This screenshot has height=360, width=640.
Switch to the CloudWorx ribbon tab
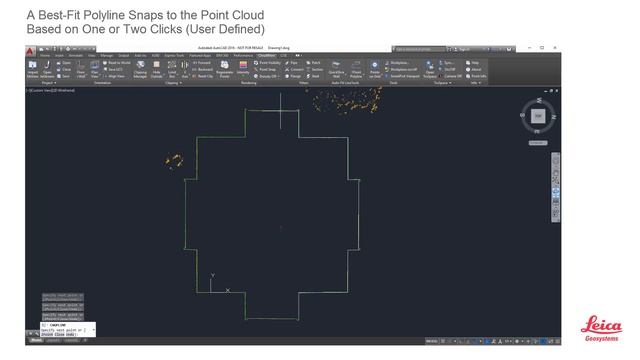[267, 56]
